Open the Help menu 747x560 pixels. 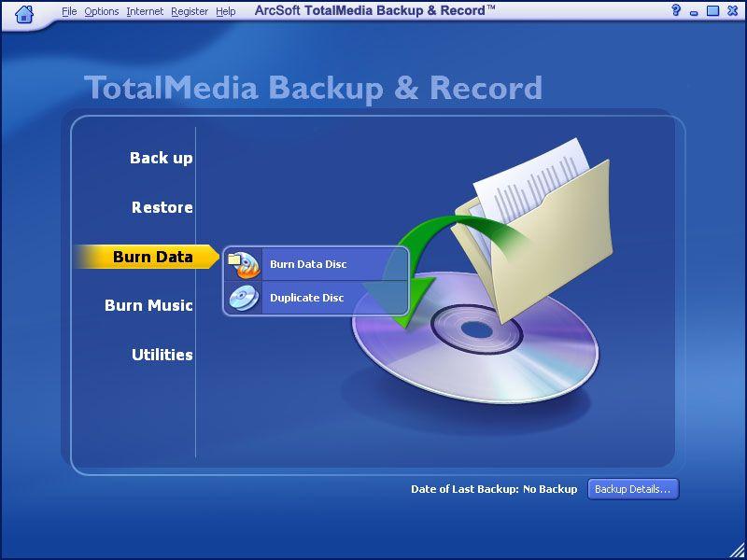click(225, 11)
